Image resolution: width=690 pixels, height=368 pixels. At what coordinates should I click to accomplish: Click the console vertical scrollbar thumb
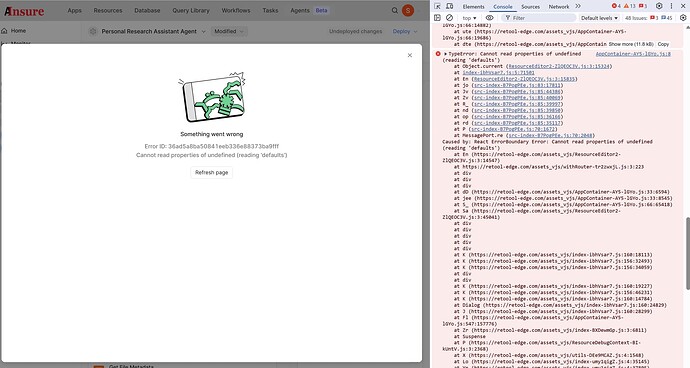tap(687, 253)
